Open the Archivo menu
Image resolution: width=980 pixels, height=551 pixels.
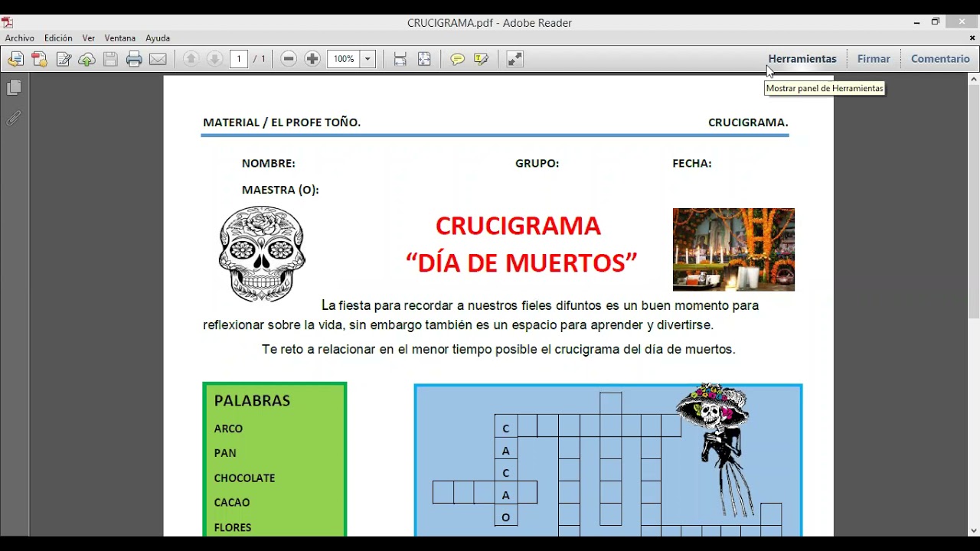(20, 37)
